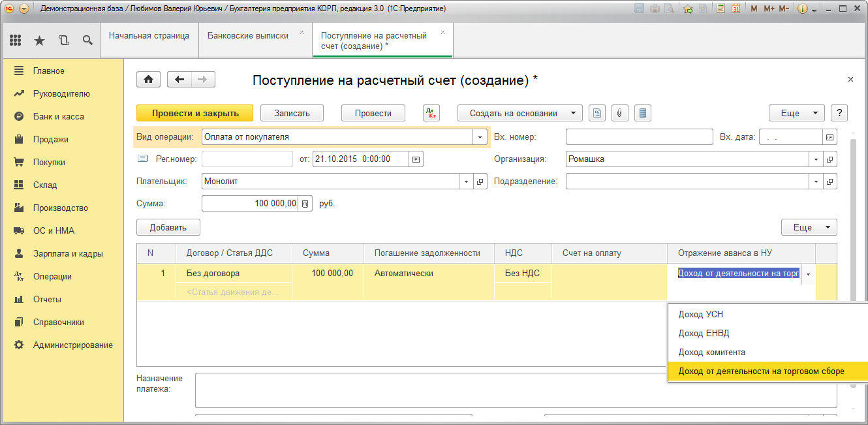
Task: Open calculator icon in Сумма field
Action: (x=305, y=204)
